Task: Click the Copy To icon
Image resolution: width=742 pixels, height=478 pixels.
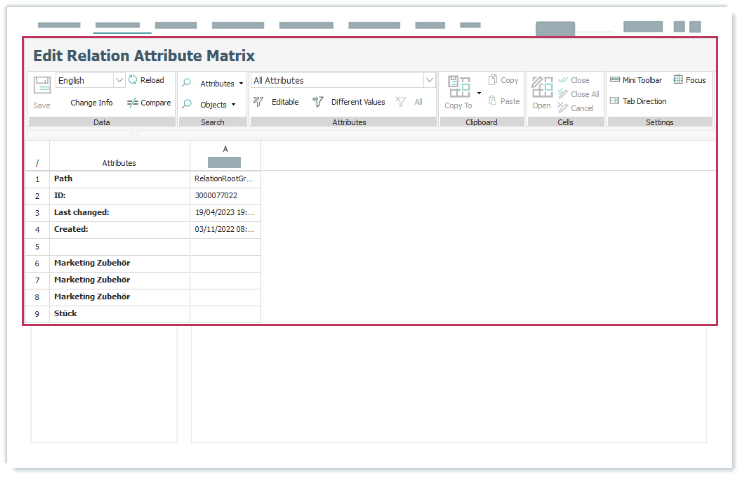Action: [458, 88]
